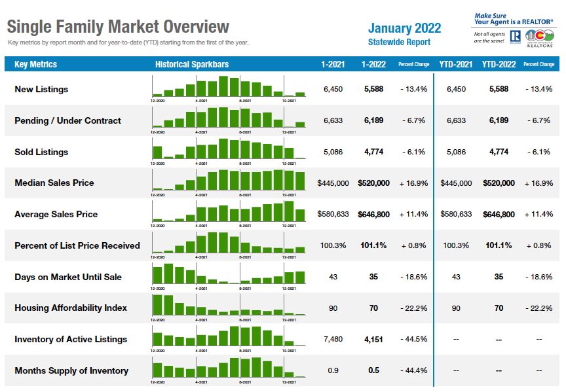Click the Statewide Report subtitle
Screen dimensions: 566x392
tap(399, 42)
